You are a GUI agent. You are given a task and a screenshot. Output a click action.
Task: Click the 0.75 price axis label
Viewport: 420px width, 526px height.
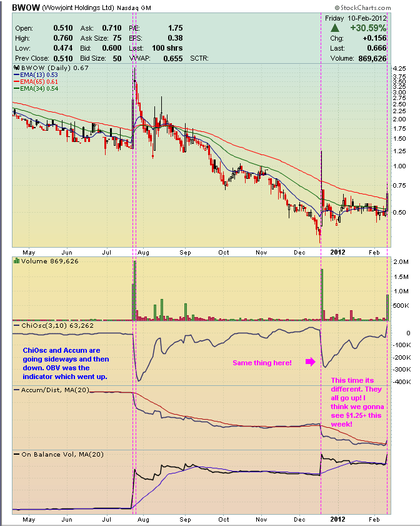pyautogui.click(x=399, y=186)
